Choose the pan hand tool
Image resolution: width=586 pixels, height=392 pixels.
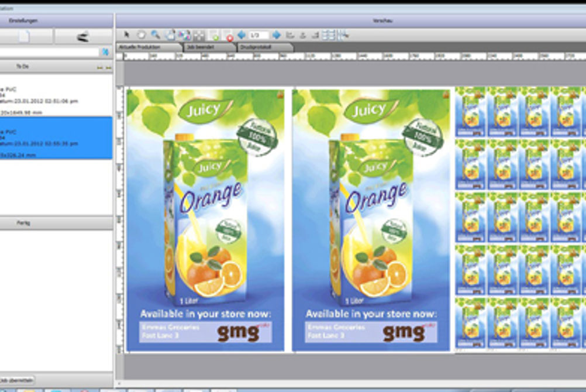tap(170, 35)
